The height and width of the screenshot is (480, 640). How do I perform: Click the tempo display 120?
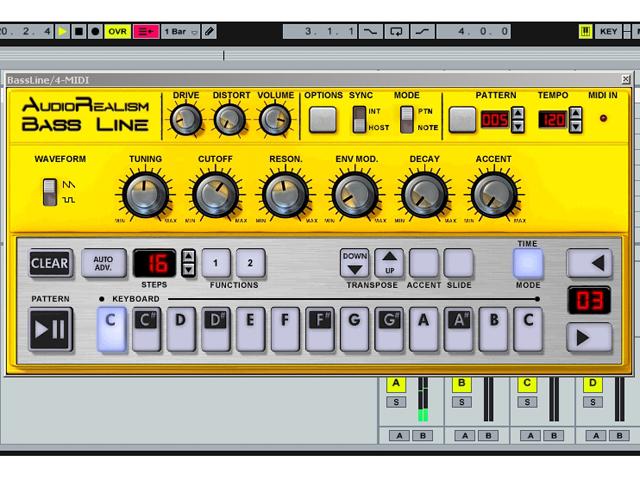pyautogui.click(x=553, y=120)
